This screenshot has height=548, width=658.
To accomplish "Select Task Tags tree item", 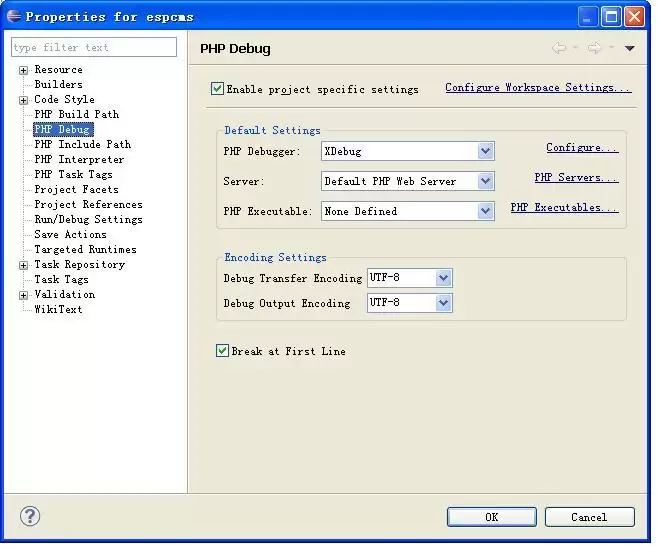I will tap(61, 280).
